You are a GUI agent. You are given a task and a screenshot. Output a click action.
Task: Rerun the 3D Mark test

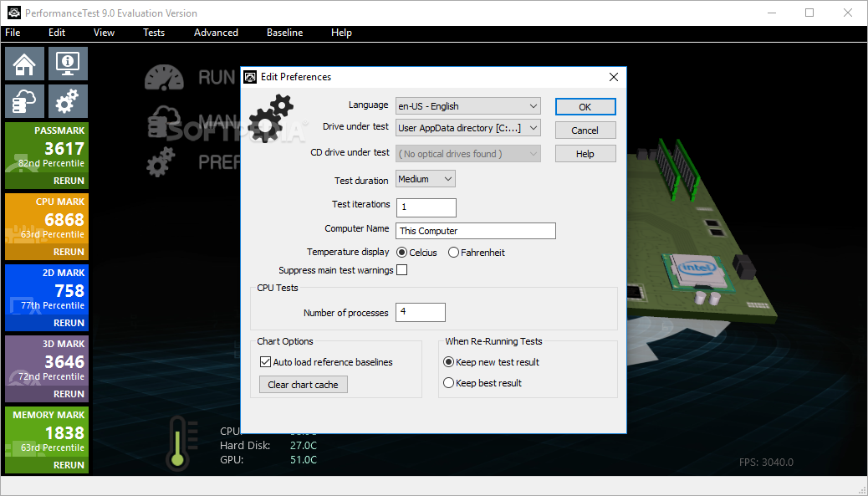click(69, 394)
